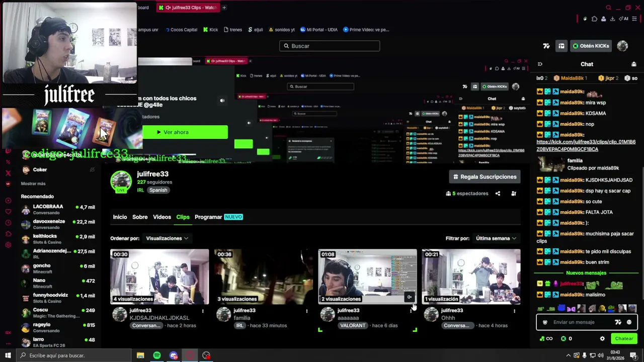Open the clip link posted by maida89k
Viewport: 644px width, 362px height.
[x=586, y=145]
